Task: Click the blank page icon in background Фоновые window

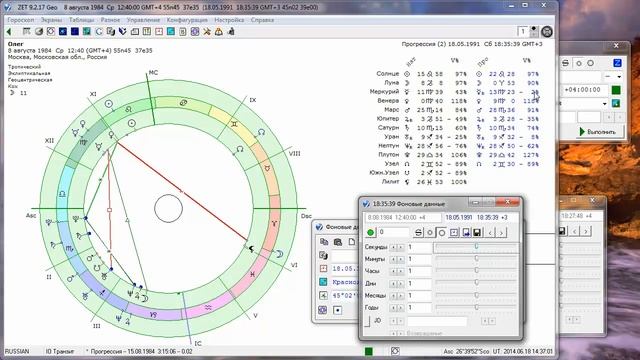Action: 351,242
